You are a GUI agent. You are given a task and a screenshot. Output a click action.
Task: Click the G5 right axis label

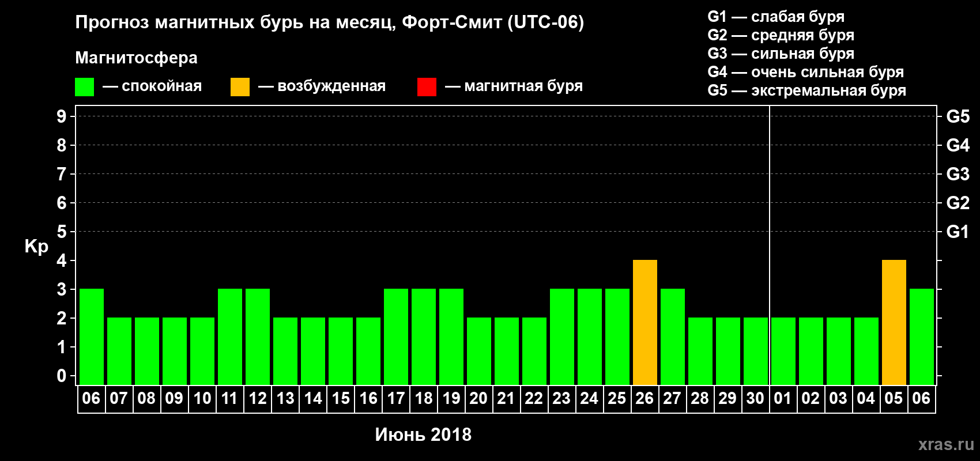click(958, 116)
